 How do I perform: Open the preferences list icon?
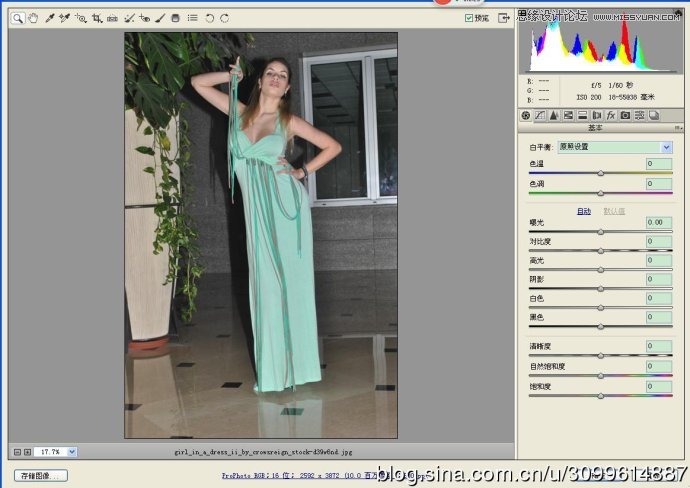pos(192,18)
